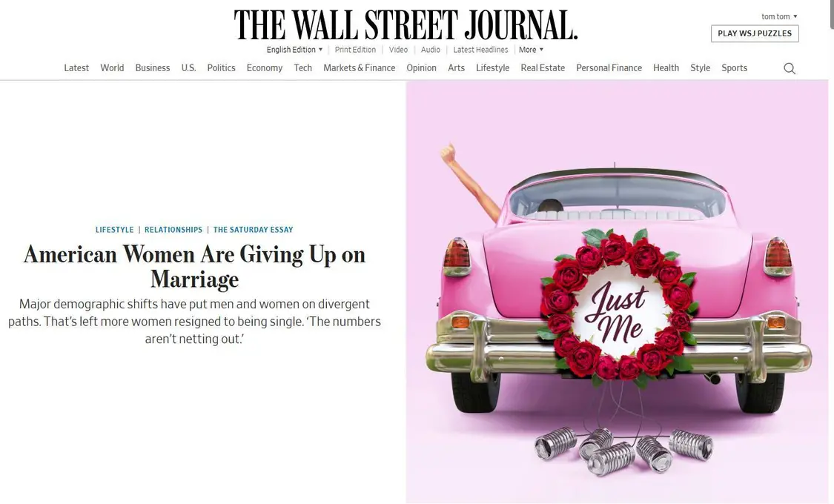Go to the Personal Finance section

(609, 68)
